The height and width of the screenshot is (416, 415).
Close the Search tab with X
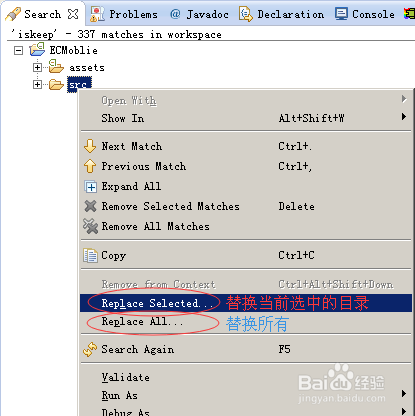[x=73, y=14]
